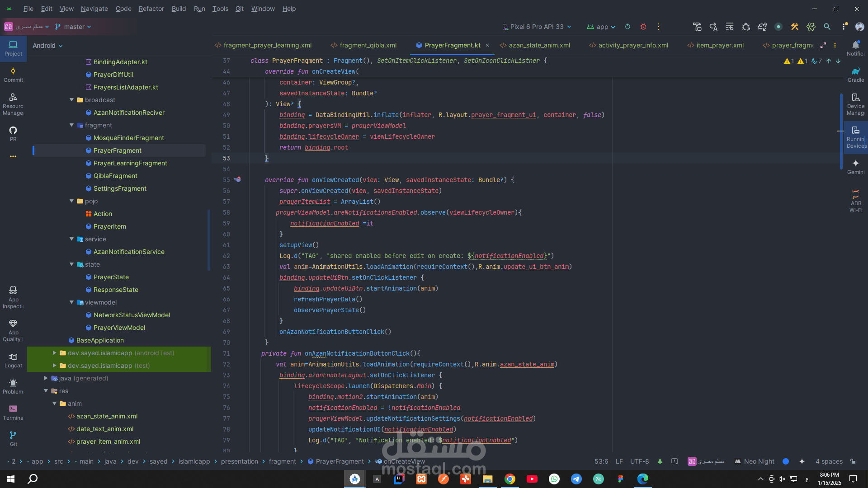Open the Logcat tool window

pyautogui.click(x=13, y=360)
